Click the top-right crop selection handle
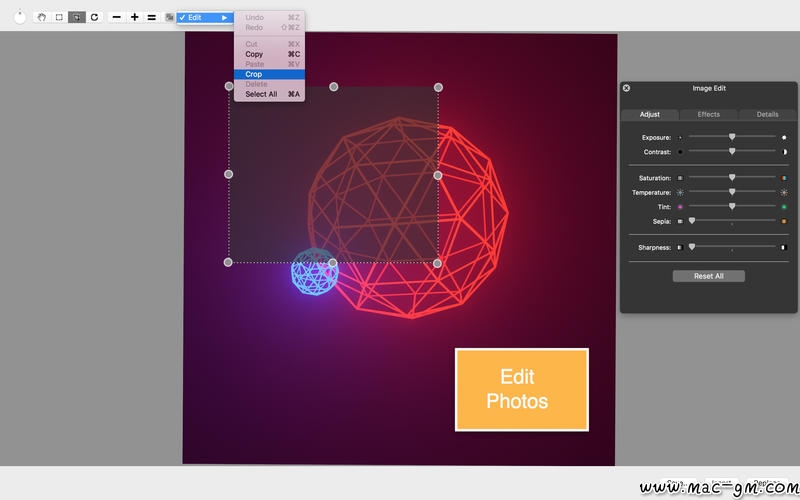 (x=438, y=87)
